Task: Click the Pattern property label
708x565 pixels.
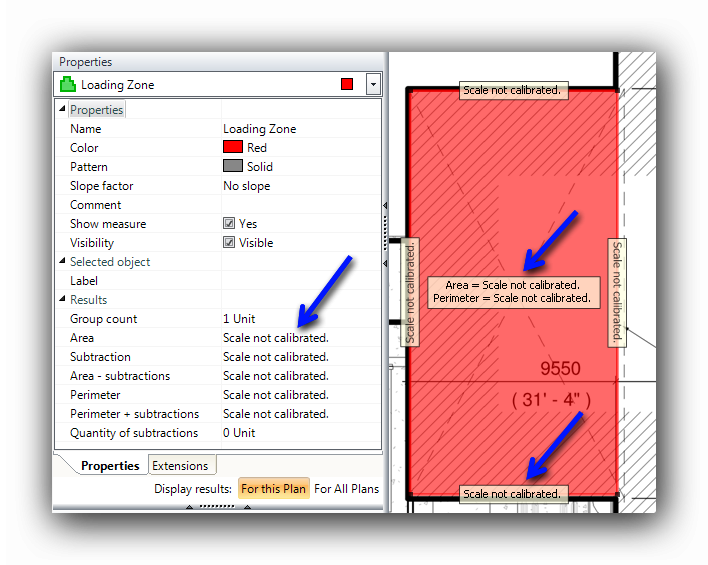Action: point(88,167)
